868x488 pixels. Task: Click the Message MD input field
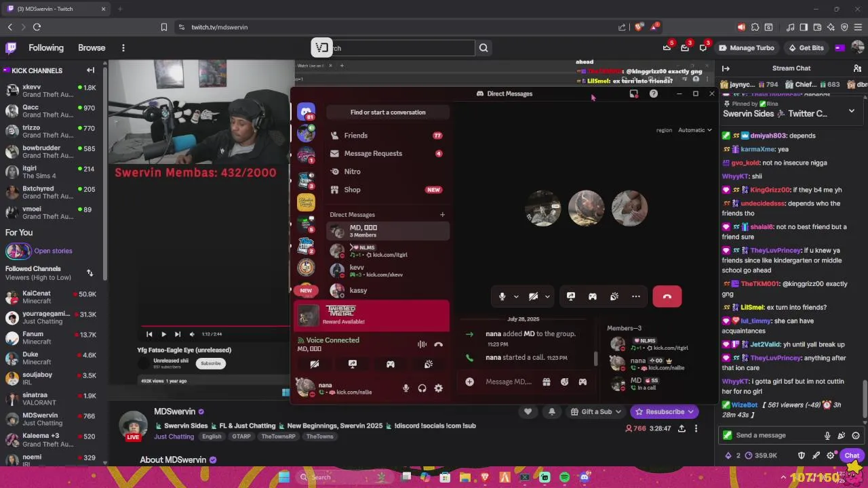(509, 382)
